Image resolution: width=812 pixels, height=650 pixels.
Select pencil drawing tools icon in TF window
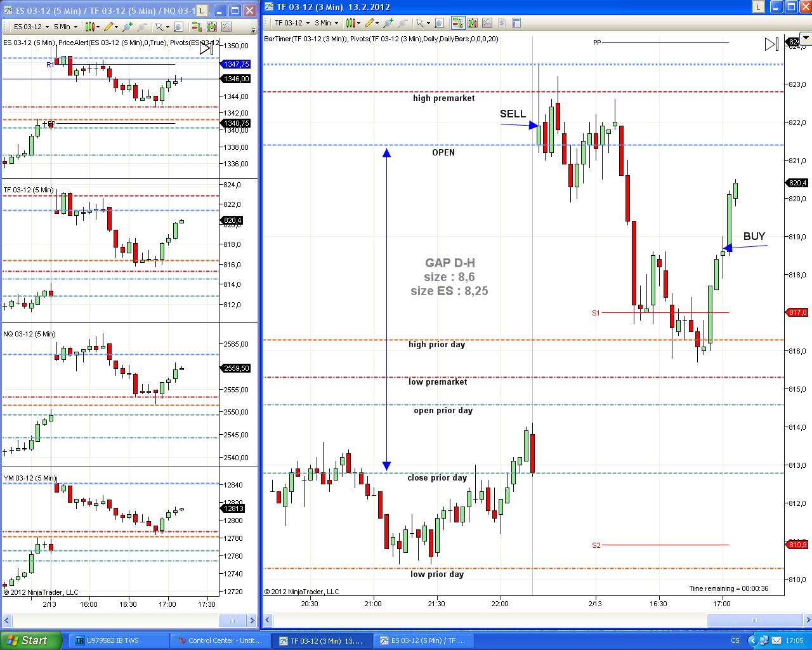tap(369, 23)
